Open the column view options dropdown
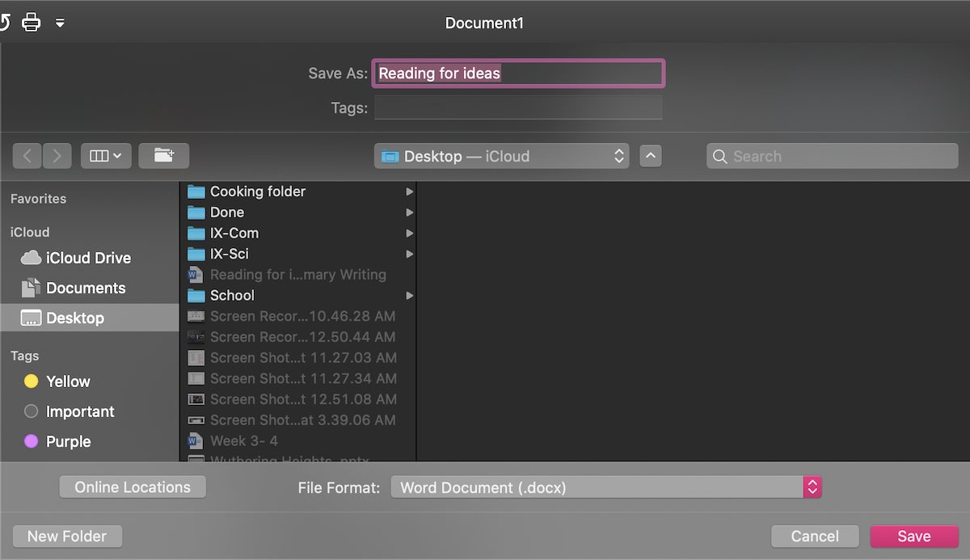970x560 pixels. (106, 156)
